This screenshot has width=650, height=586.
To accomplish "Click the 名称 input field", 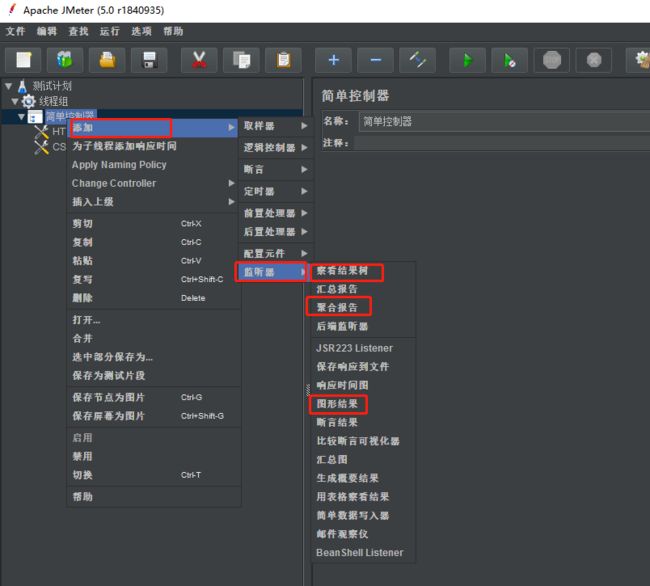I will 504,121.
